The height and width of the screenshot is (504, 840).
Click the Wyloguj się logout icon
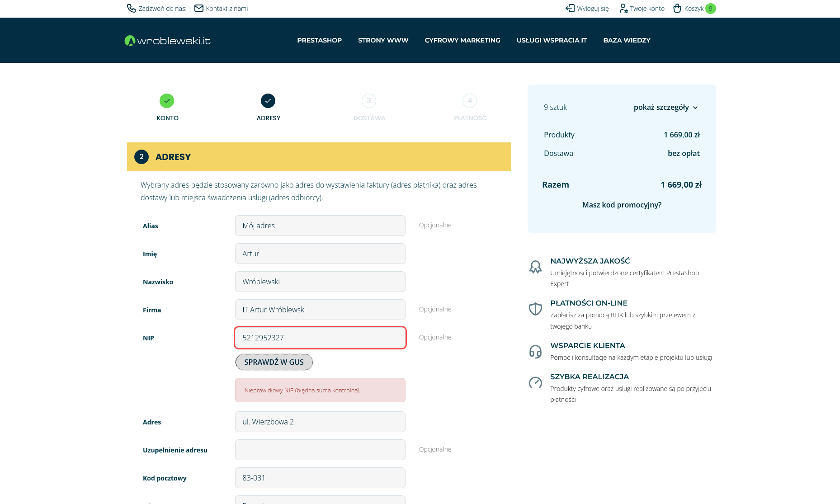tap(570, 9)
